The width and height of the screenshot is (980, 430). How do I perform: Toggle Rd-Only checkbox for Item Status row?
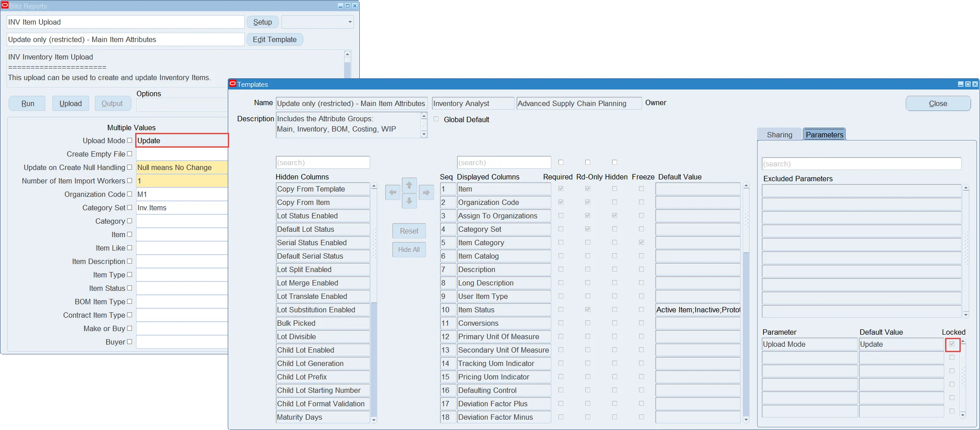588,310
